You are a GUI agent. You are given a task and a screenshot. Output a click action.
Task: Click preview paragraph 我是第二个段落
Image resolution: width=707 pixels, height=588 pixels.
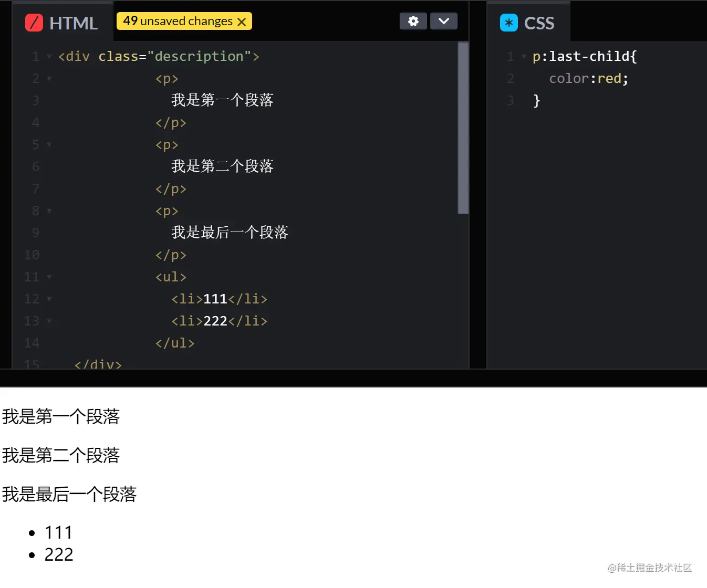tap(61, 455)
